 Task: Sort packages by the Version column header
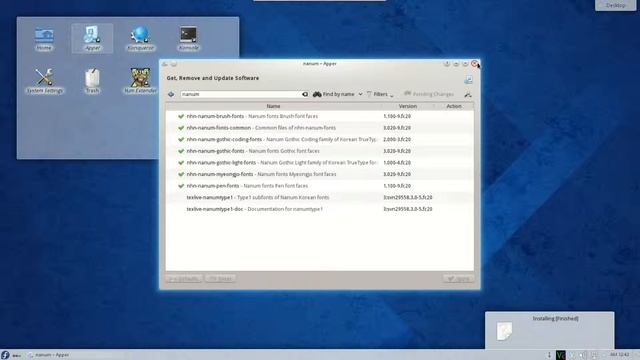pyautogui.click(x=407, y=106)
